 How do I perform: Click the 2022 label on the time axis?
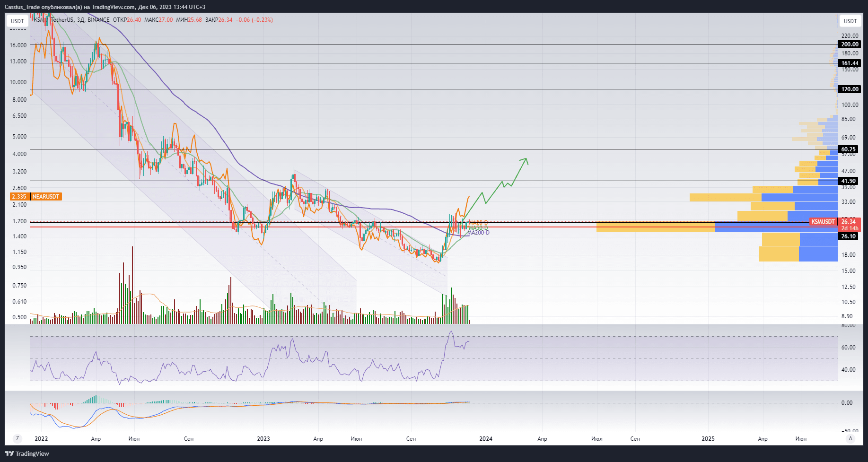click(x=41, y=439)
